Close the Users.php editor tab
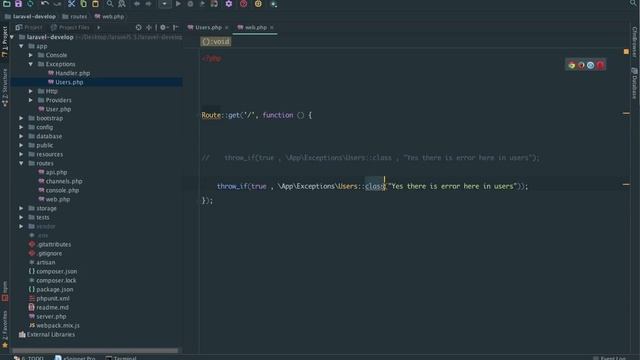 (227, 27)
